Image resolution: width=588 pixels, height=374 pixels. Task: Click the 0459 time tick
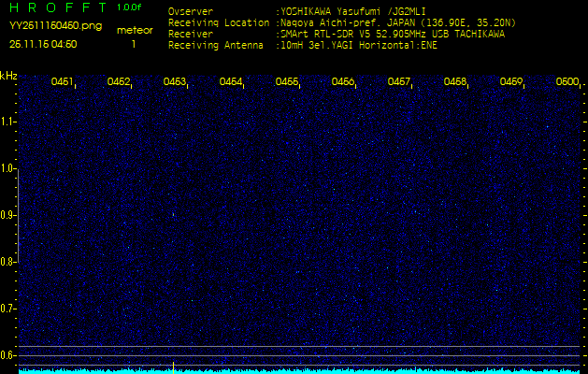511,82
